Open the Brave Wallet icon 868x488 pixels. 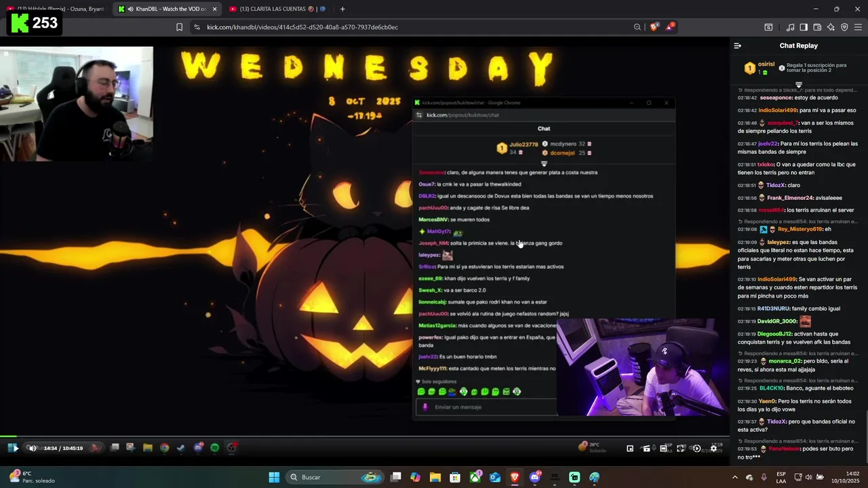pyautogui.click(x=817, y=27)
